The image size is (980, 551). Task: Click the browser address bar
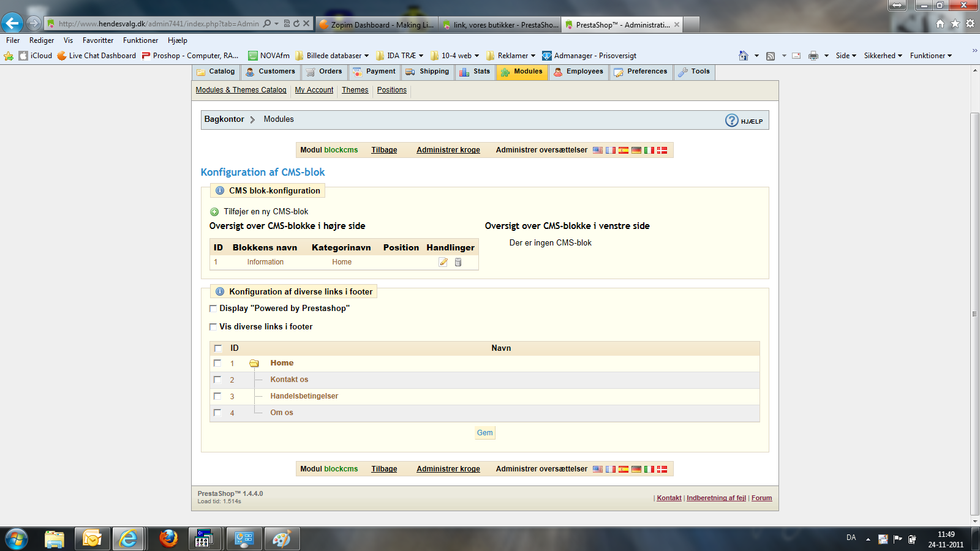(x=159, y=24)
